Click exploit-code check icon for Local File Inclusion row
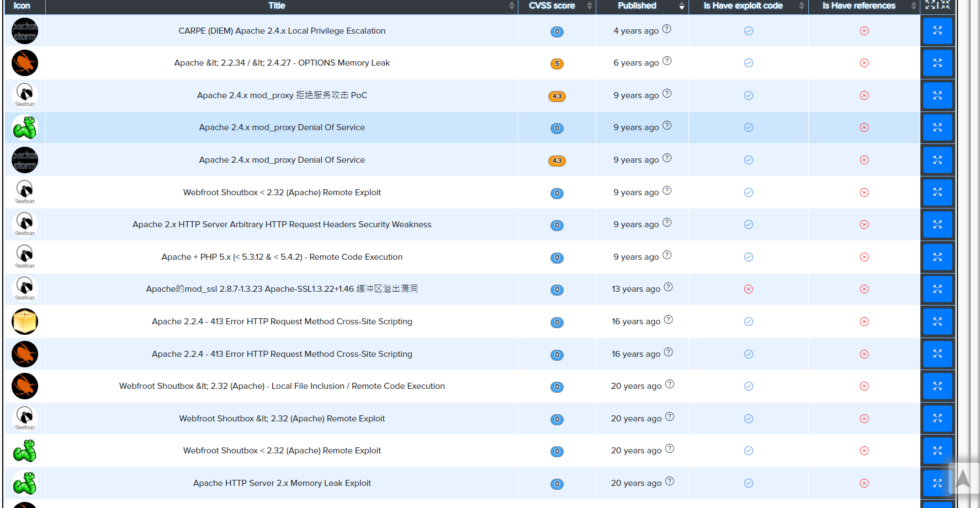Viewport: 980px width, 508px height. click(x=749, y=386)
